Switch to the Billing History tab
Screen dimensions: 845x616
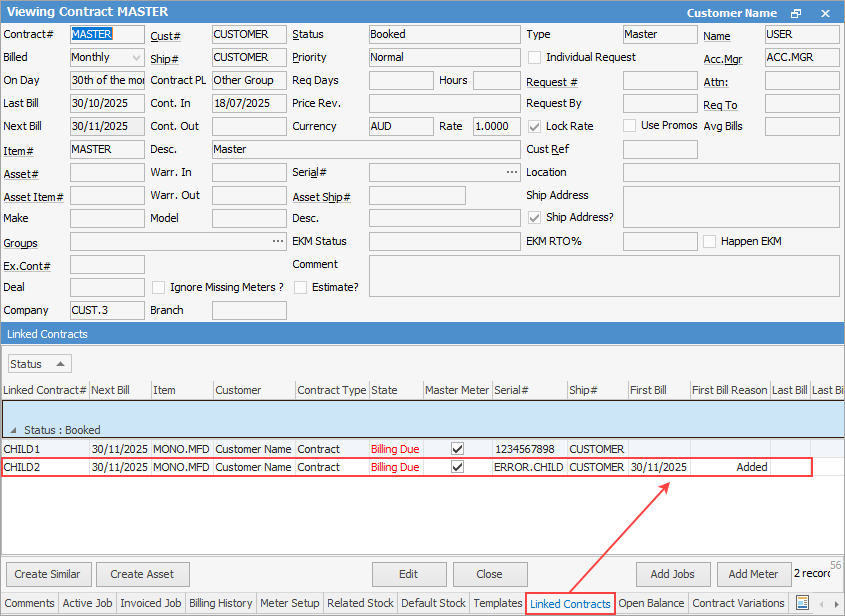pyautogui.click(x=221, y=603)
